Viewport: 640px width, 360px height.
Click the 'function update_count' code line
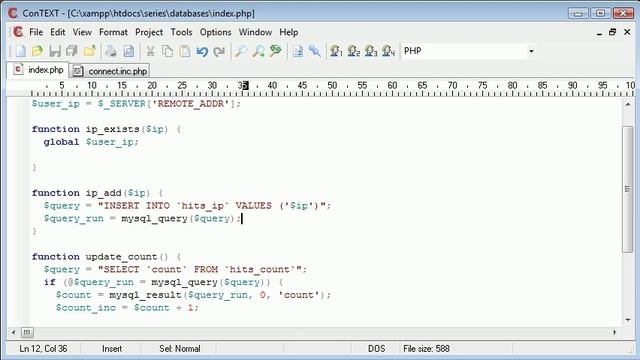coord(107,257)
